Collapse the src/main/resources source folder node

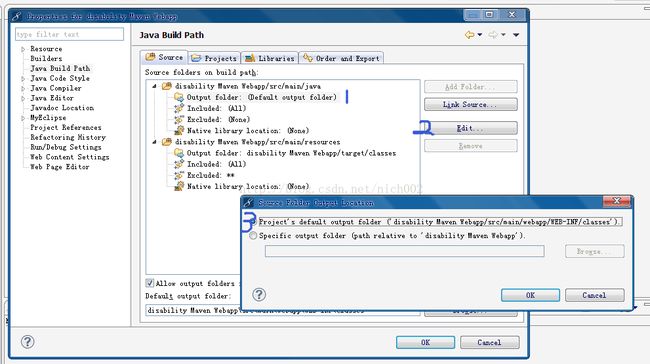tap(154, 142)
